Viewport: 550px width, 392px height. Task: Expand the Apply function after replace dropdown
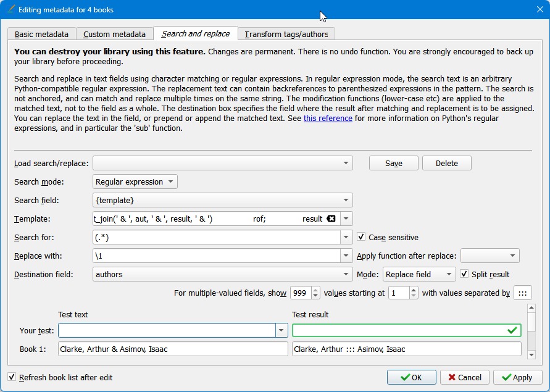coord(490,256)
